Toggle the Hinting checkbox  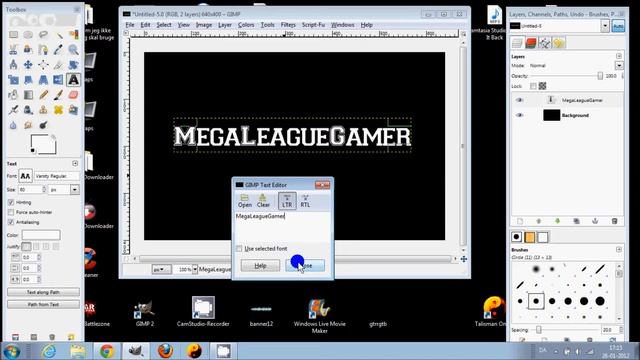(x=11, y=202)
